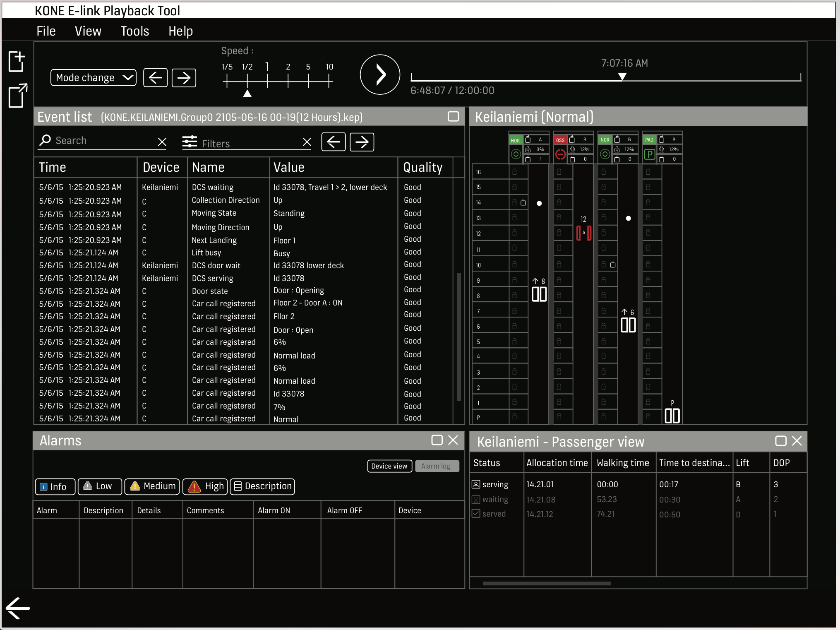
Task: Click the green PAD parking icon
Action: point(649,155)
